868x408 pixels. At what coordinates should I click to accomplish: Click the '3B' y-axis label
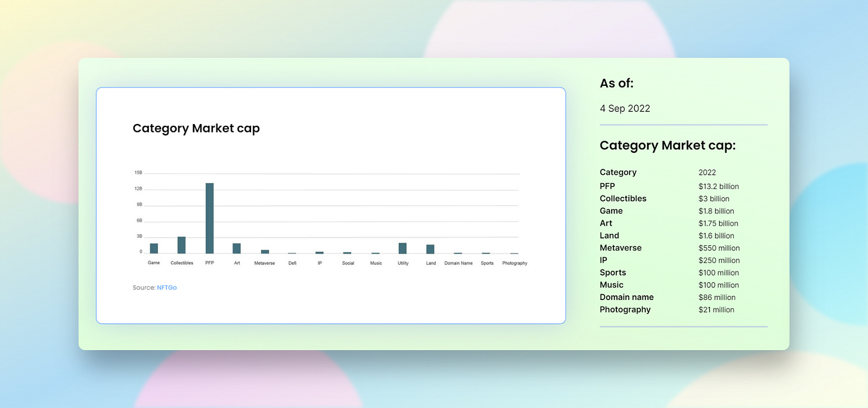[139, 236]
